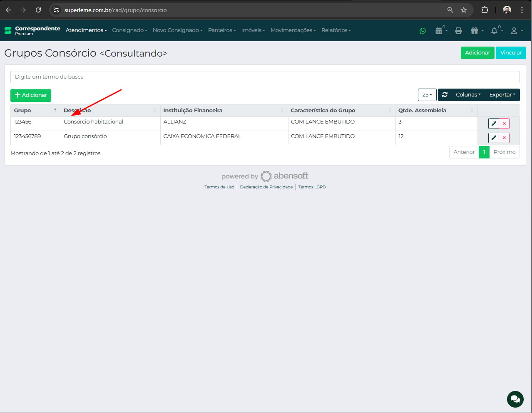Open the Atendimentos menu

[x=86, y=30]
